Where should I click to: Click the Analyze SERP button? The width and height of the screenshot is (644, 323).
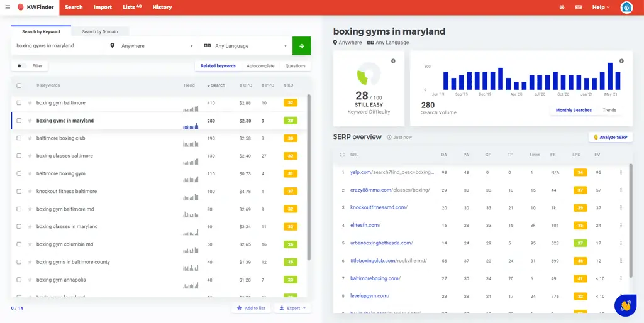click(610, 137)
